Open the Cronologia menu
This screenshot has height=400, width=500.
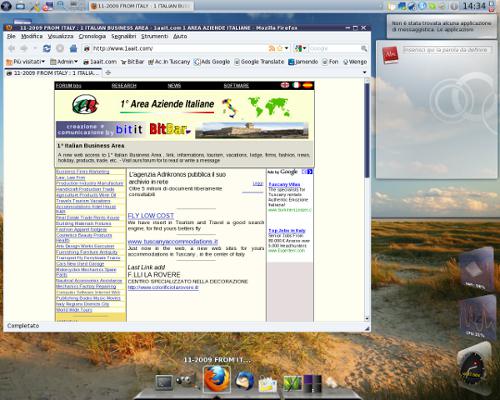(92, 36)
